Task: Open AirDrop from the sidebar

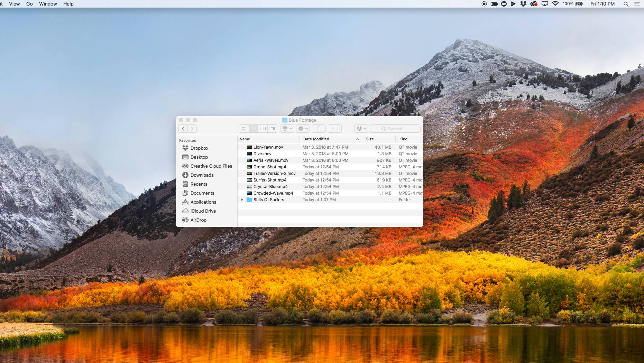Action: pos(198,220)
